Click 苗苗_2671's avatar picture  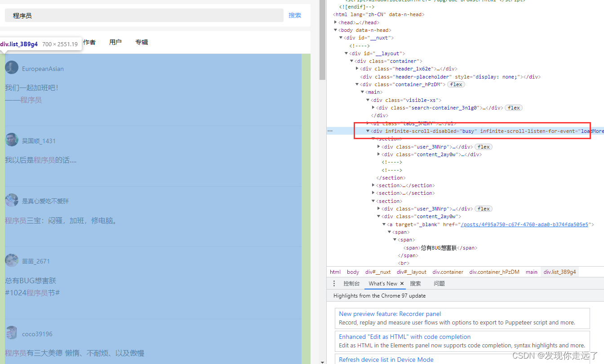[x=12, y=260]
